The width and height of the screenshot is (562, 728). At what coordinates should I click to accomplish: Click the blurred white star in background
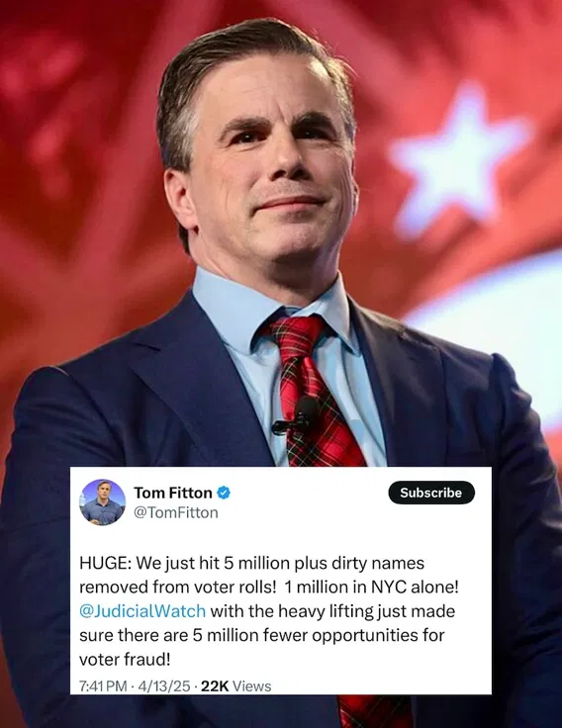459,158
